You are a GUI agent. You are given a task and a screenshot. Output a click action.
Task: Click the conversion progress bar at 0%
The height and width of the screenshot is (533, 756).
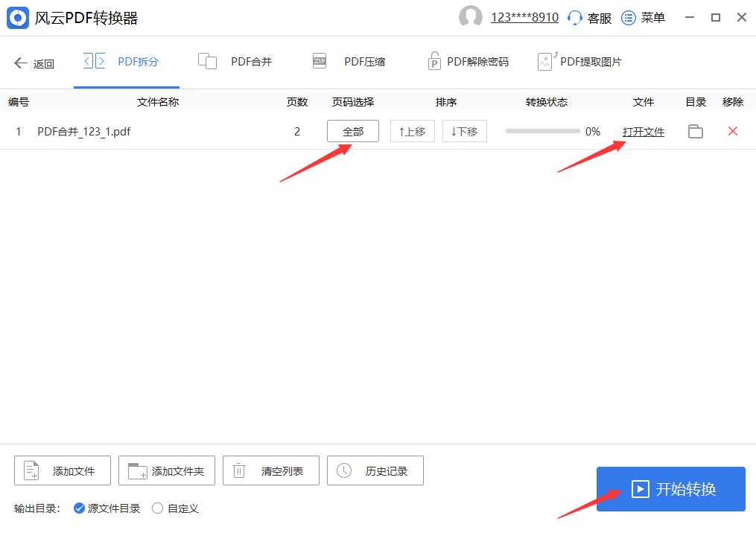542,131
